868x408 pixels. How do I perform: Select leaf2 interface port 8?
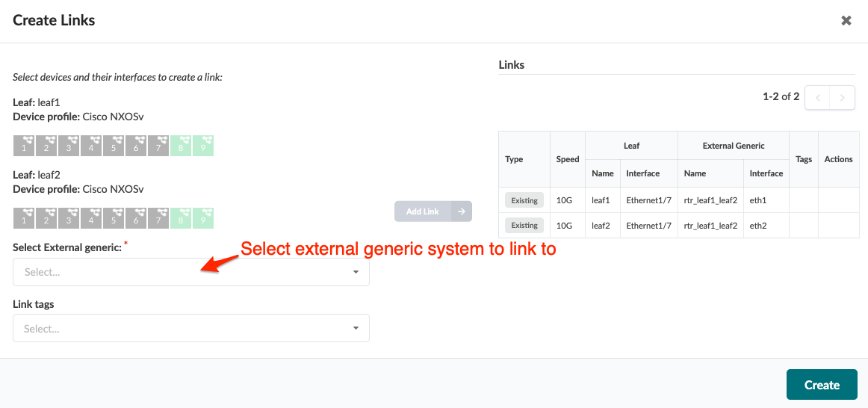click(181, 217)
